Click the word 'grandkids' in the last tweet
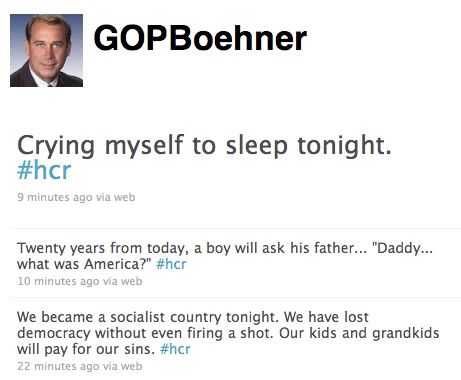This screenshot has width=461, height=380. pos(406,333)
